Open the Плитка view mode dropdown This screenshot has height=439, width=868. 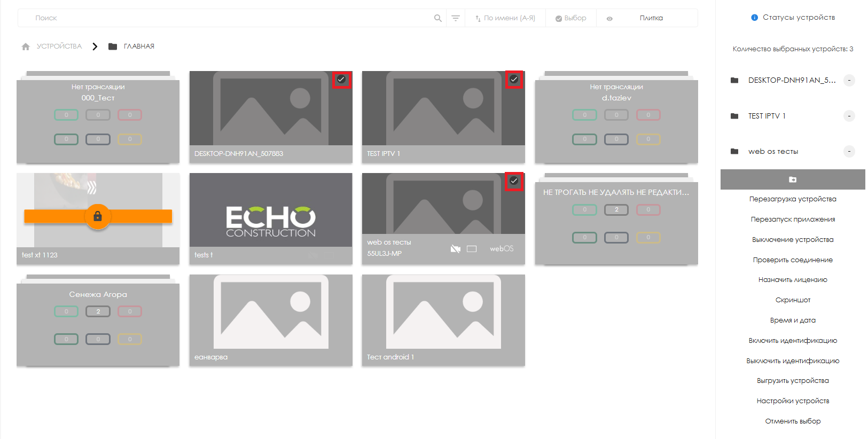click(651, 18)
